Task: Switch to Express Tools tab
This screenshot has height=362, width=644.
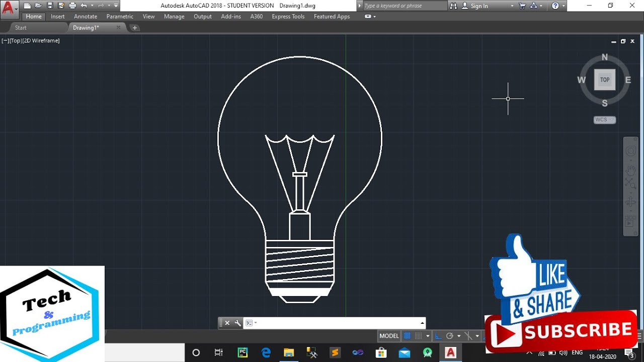Action: (x=288, y=17)
